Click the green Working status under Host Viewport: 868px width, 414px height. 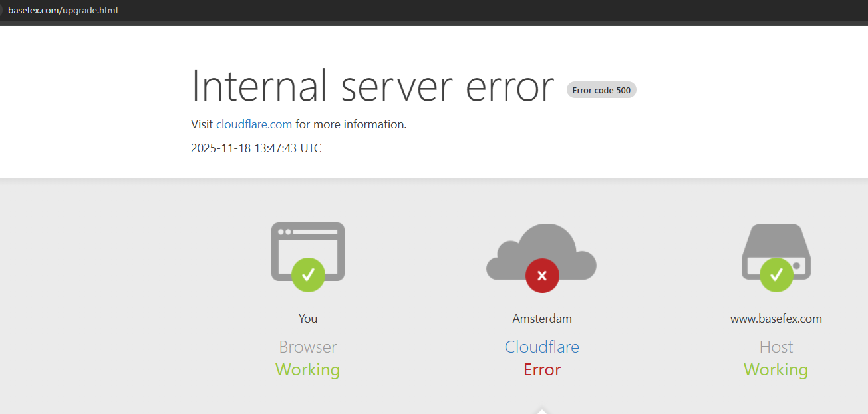point(776,369)
